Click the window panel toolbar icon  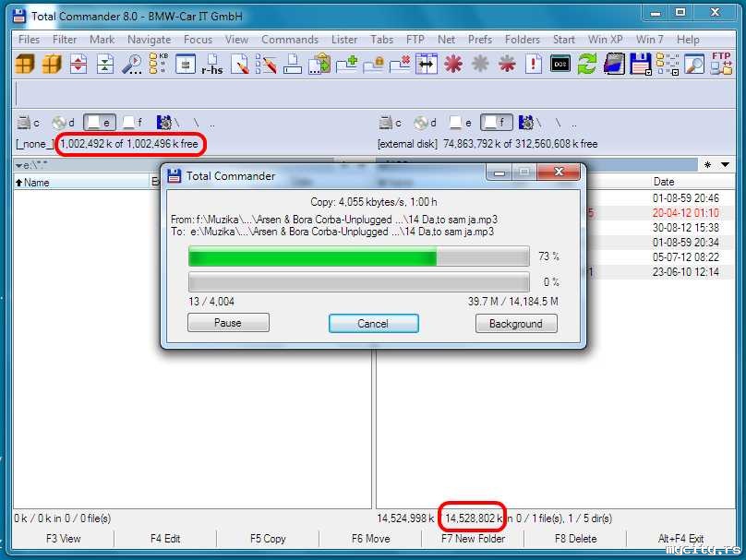click(x=185, y=64)
